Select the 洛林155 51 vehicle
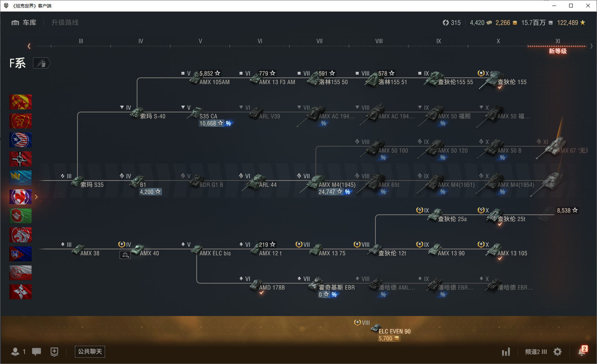 tap(386, 78)
